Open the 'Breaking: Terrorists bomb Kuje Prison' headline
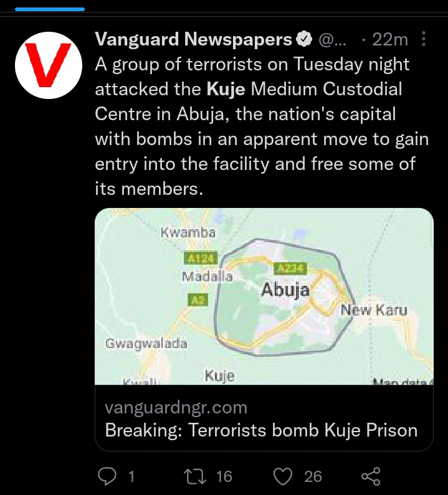 tap(261, 430)
